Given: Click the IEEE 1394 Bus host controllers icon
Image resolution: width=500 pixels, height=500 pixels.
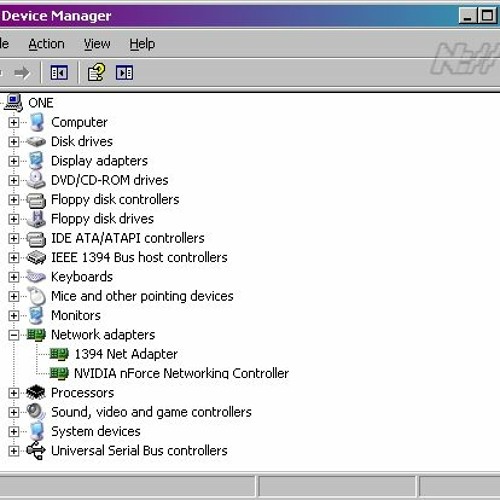Looking at the screenshot, I should click(36, 257).
